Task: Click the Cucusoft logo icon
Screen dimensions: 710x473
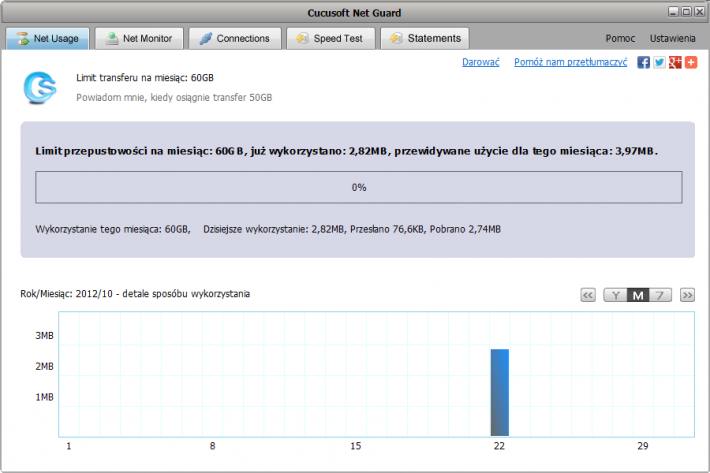Action: [40, 87]
